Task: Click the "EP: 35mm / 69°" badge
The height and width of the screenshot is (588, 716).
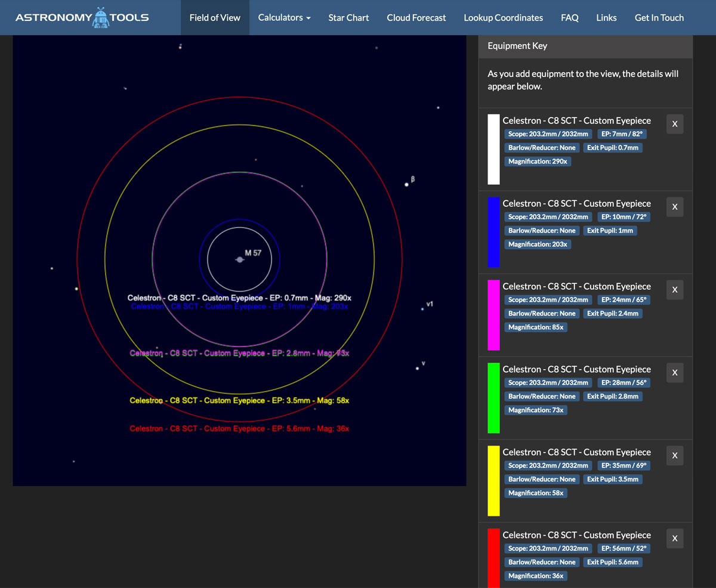Action: (x=625, y=466)
